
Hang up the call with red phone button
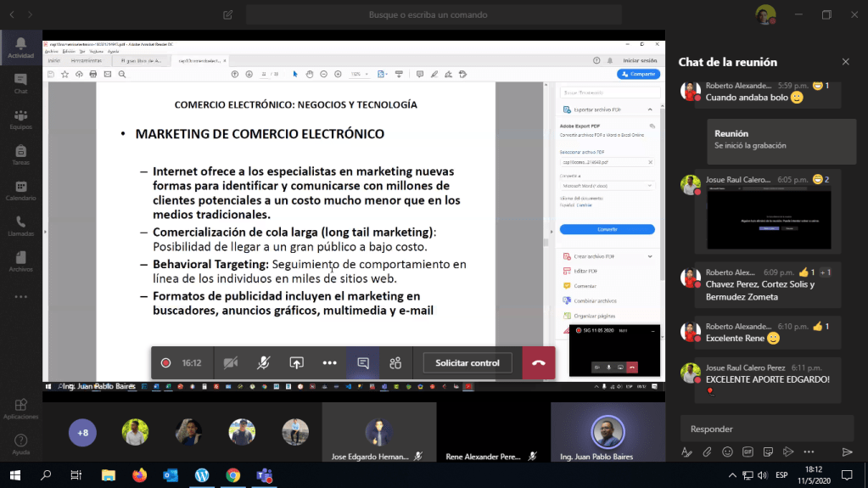(538, 363)
